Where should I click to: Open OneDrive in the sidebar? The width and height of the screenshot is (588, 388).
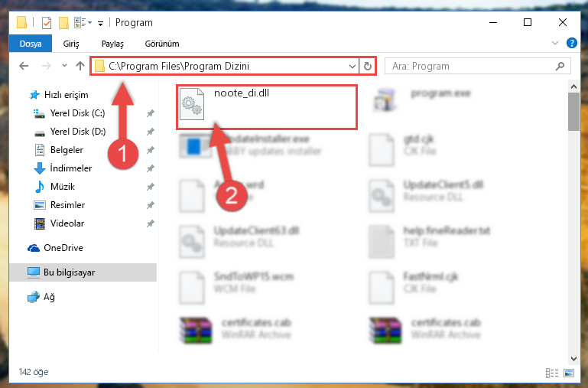(x=63, y=248)
